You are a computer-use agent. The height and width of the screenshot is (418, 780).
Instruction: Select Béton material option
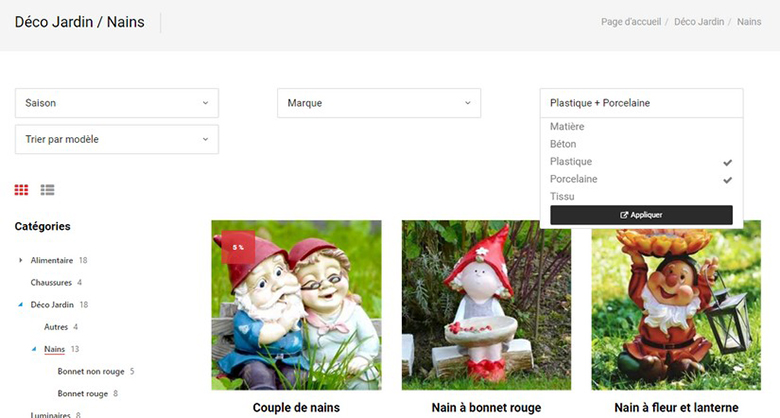point(563,144)
